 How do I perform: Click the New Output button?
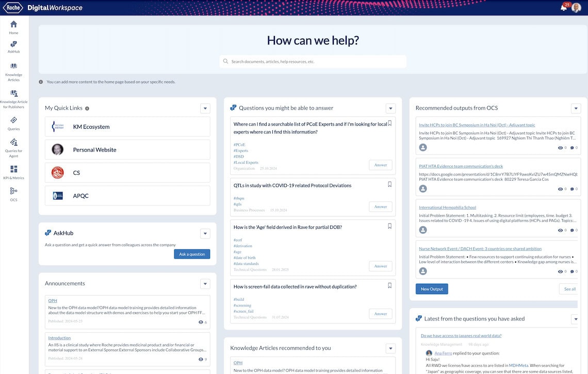coord(432,289)
